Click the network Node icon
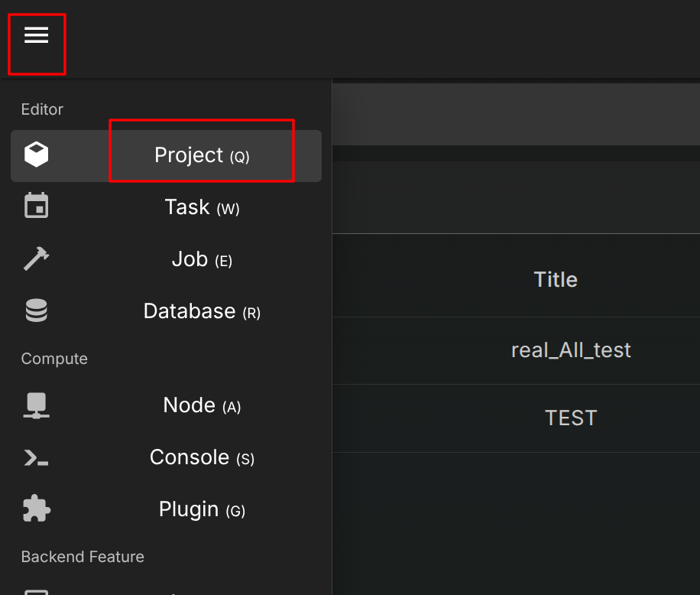The image size is (700, 595). point(36,405)
